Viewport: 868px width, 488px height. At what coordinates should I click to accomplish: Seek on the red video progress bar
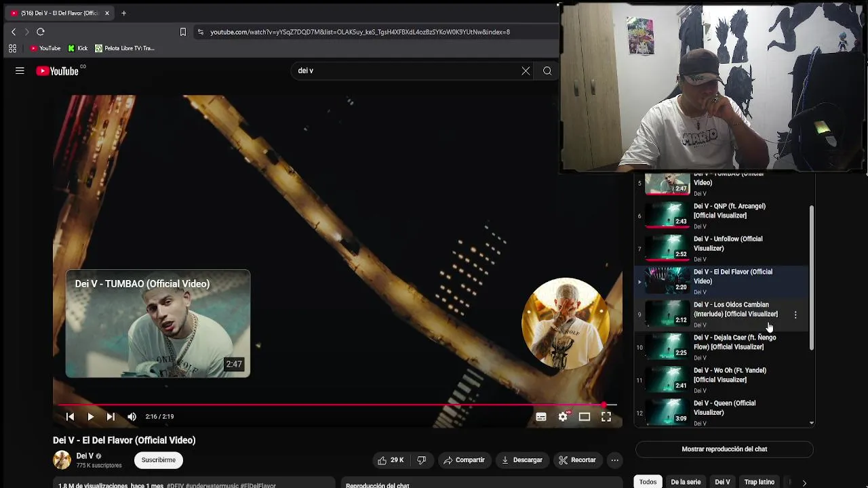tap(334, 405)
